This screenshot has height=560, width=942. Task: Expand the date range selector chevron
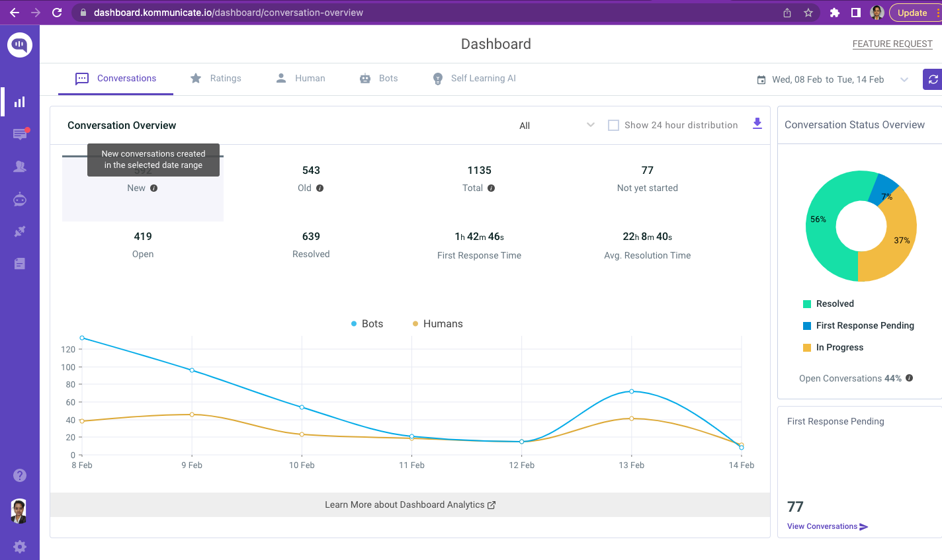904,79
